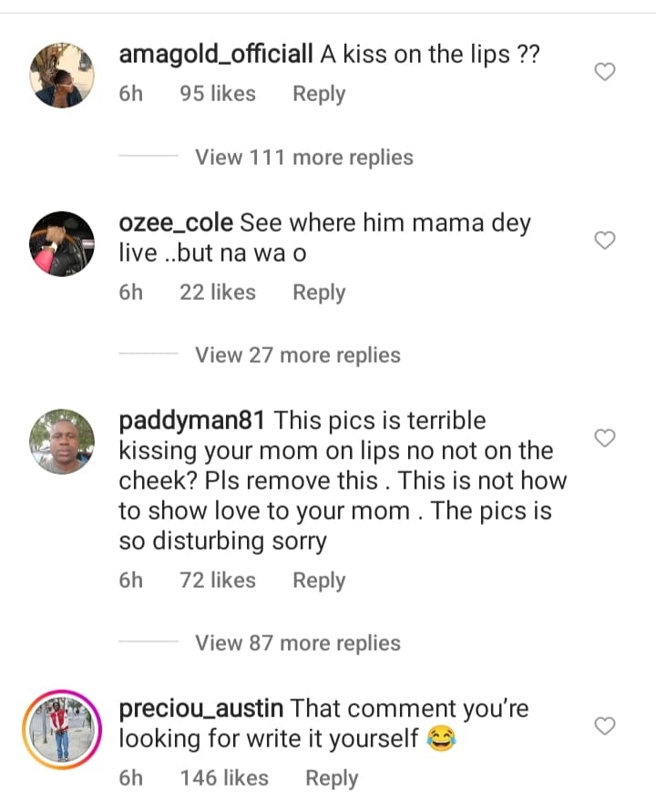Reply to preciou_austin's comment
This screenshot has width=656, height=812.
(x=332, y=778)
